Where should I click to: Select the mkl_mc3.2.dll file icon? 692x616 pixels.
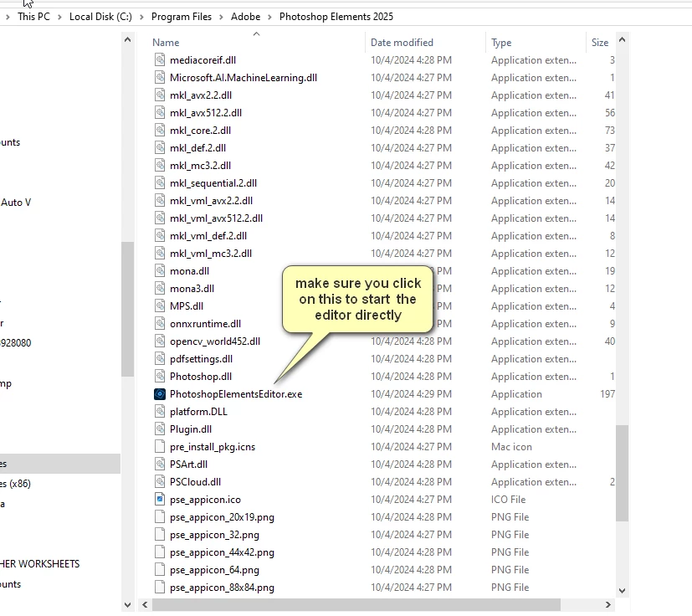click(160, 165)
